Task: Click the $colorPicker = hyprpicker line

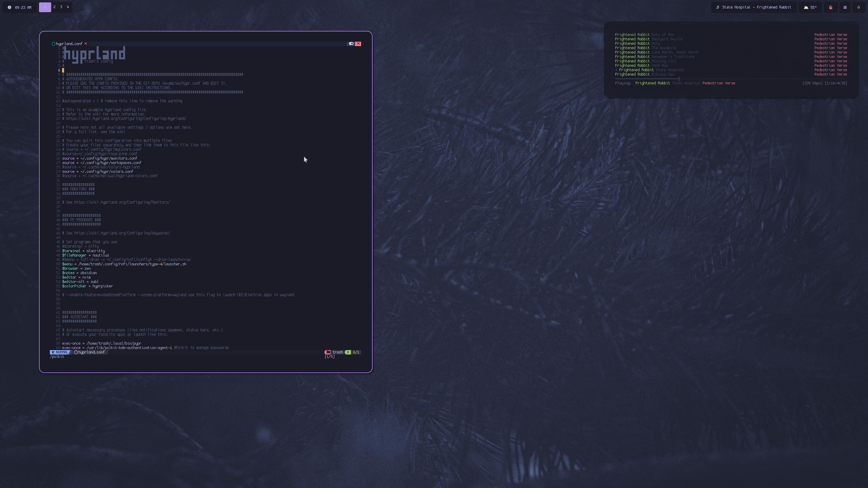Action: tap(87, 286)
